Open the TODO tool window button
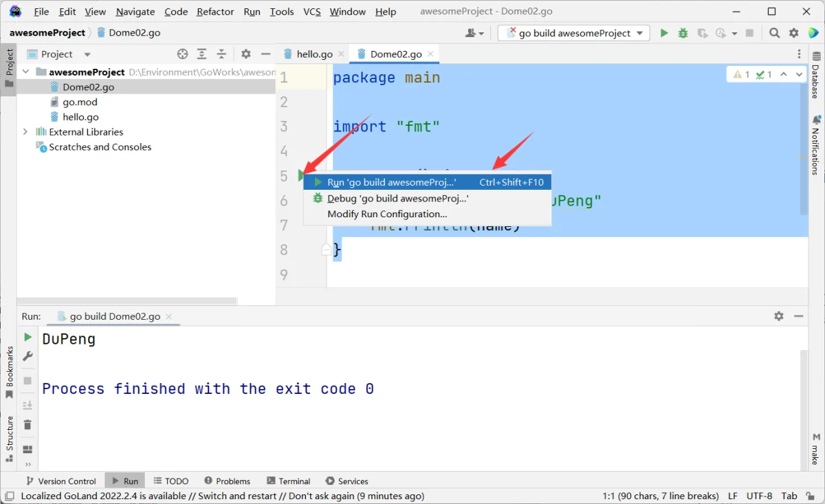This screenshot has height=504, width=825. [x=171, y=481]
